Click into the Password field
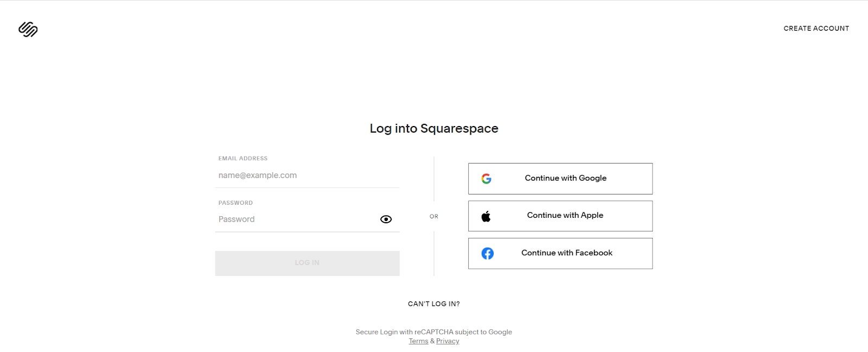Image resolution: width=868 pixels, height=352 pixels. (296, 219)
